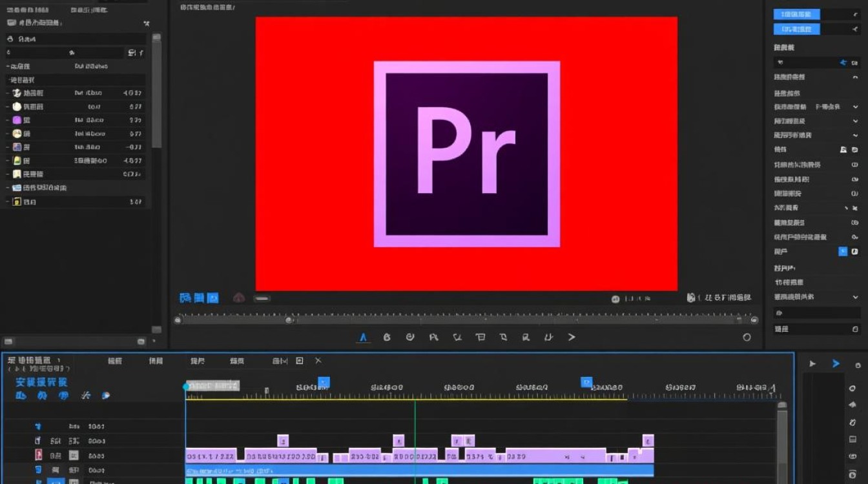Click the pill-shaped control below the preview
The height and width of the screenshot is (484, 868).
click(262, 299)
